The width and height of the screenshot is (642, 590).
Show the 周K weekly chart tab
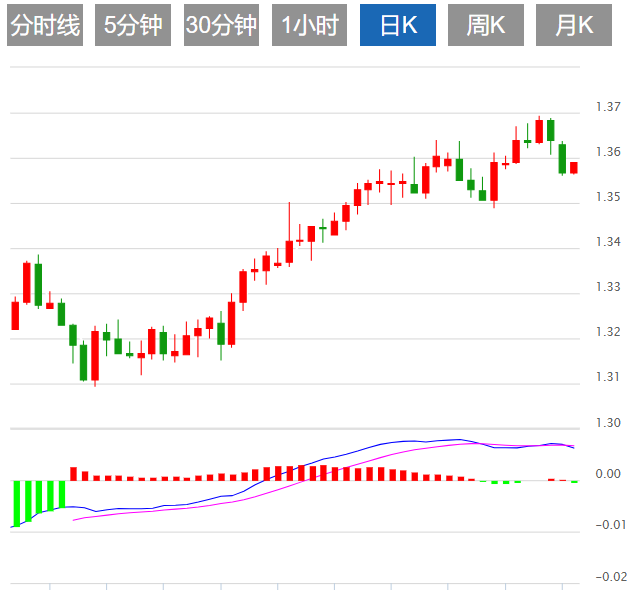coord(486,26)
